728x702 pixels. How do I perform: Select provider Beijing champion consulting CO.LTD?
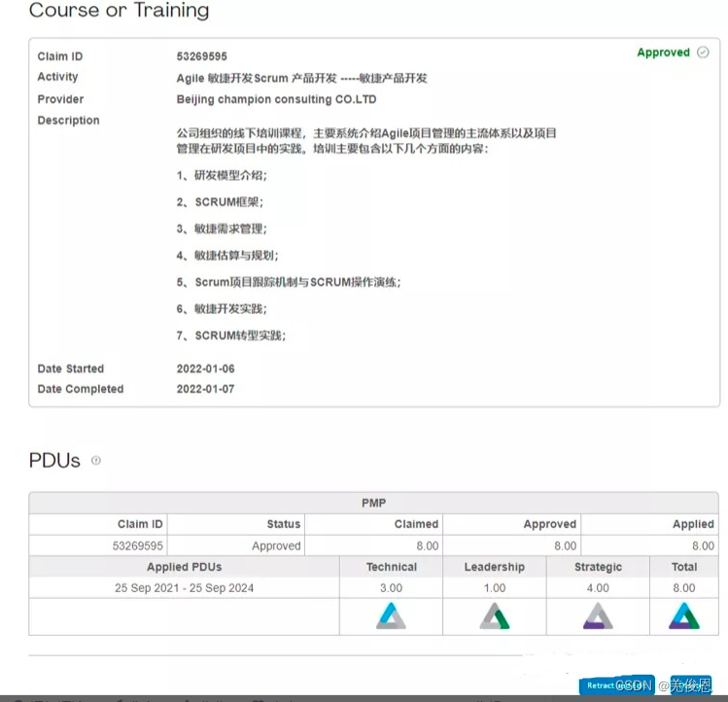click(276, 99)
